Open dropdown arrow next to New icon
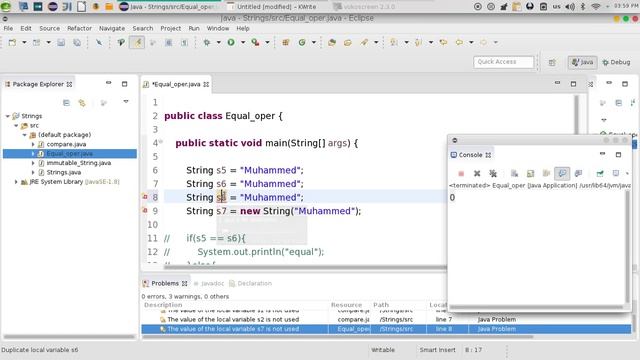This screenshot has height=360, width=640. click(x=24, y=42)
